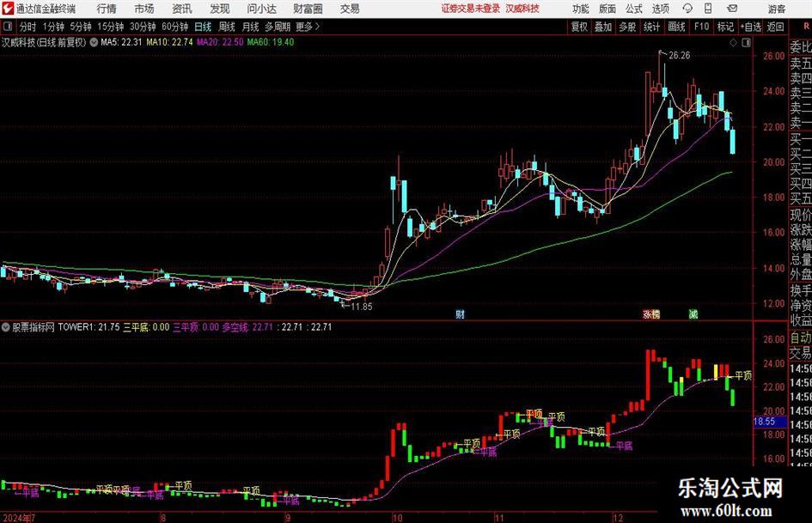Switch to the 月线 monthly tab

click(x=250, y=27)
